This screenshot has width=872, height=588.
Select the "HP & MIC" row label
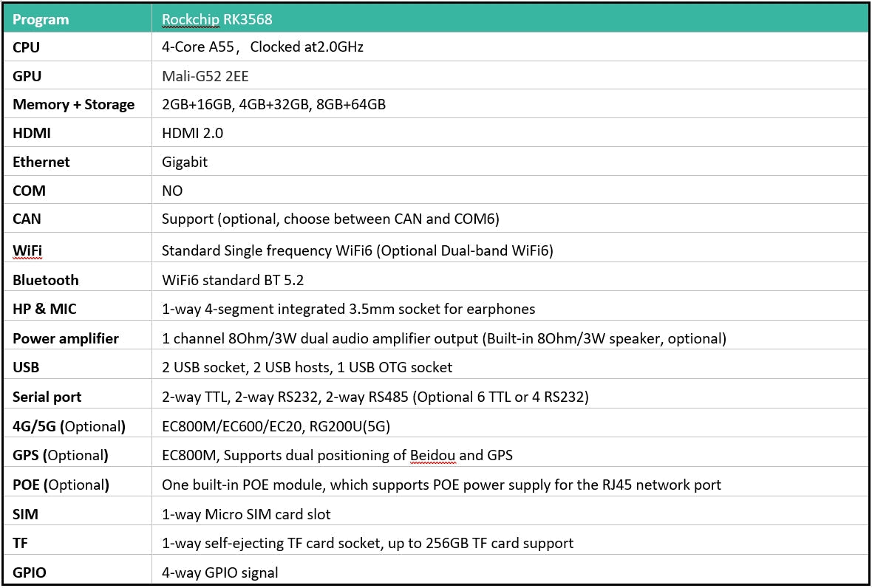[x=44, y=309]
